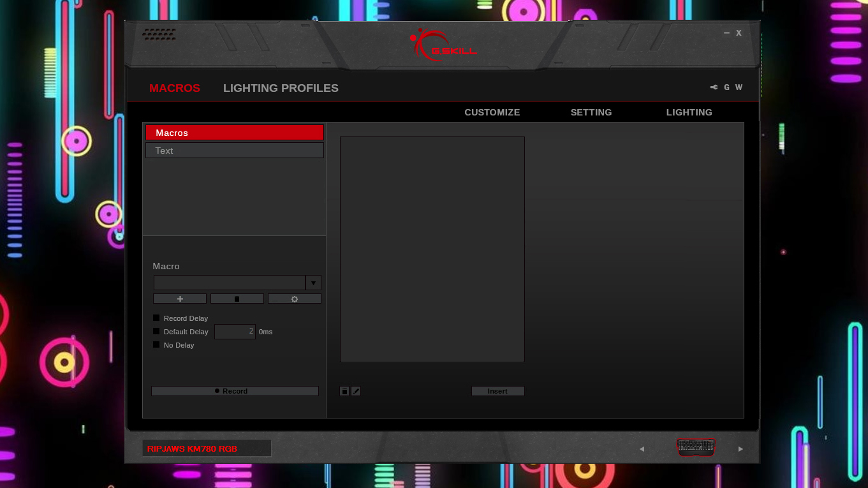The width and height of the screenshot is (868, 488).
Task: Select Macros in the list
Action: 235,133
